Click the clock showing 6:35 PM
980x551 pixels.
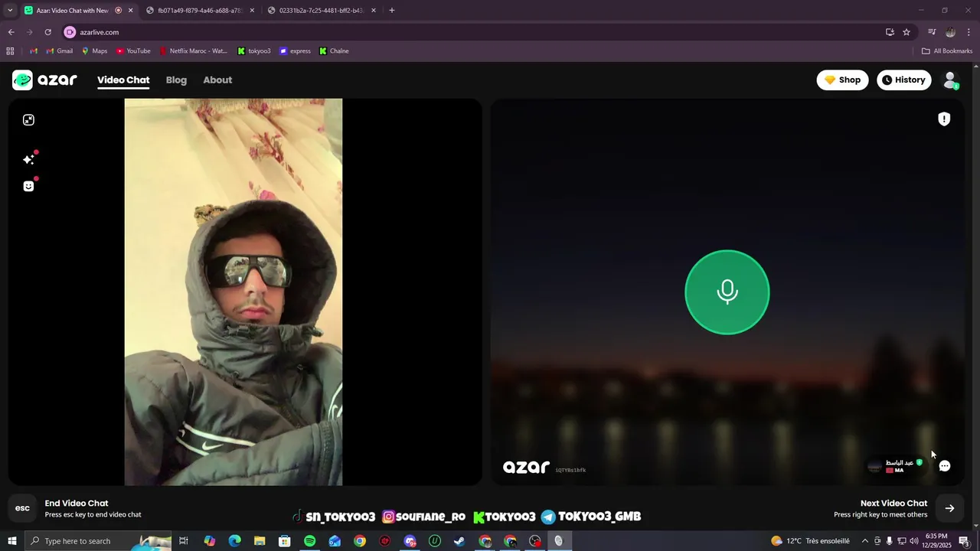tap(937, 541)
